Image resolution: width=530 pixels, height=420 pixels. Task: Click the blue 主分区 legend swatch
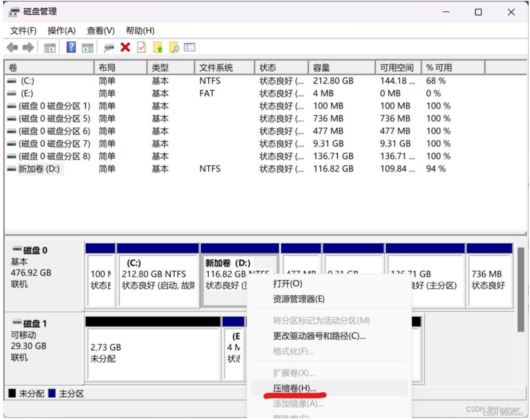[x=52, y=393]
